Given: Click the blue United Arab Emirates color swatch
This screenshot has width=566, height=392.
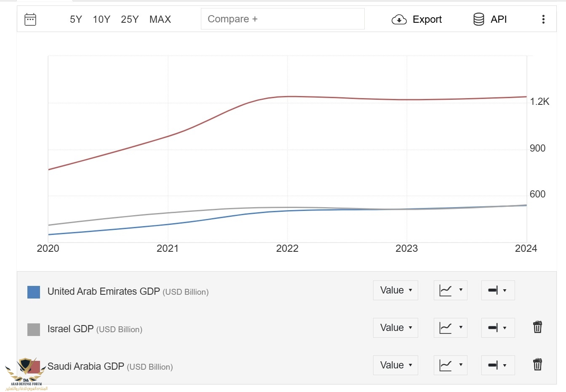Looking at the screenshot, I should coord(34,292).
